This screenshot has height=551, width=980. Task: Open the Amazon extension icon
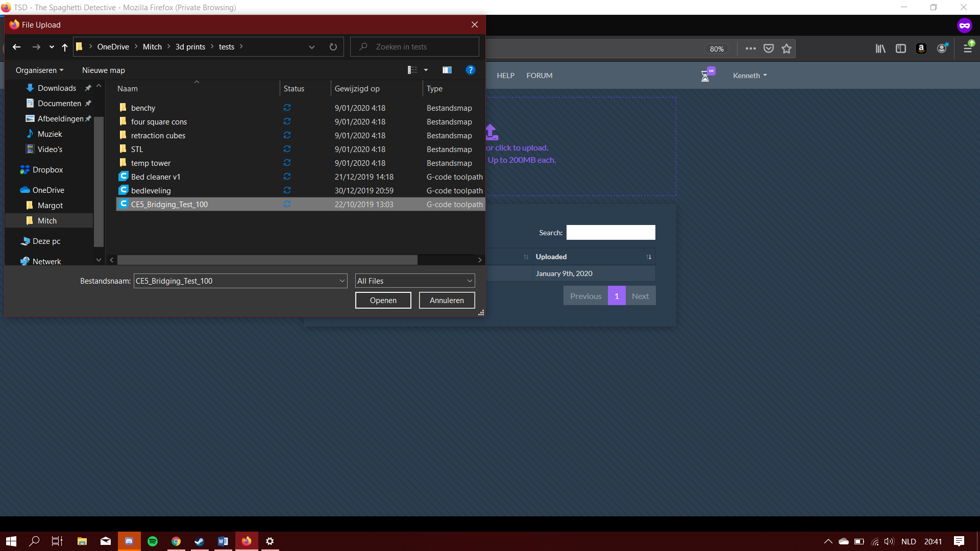tap(921, 48)
